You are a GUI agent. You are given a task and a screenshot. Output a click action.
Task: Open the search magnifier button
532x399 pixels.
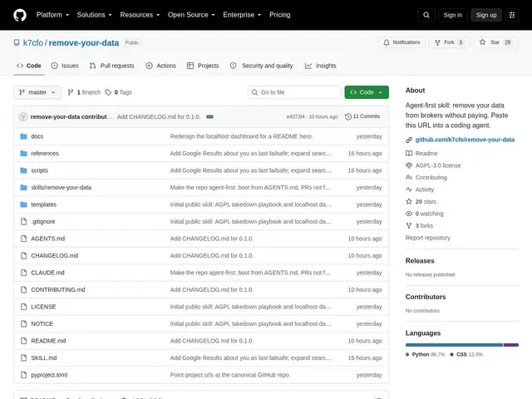(426, 15)
